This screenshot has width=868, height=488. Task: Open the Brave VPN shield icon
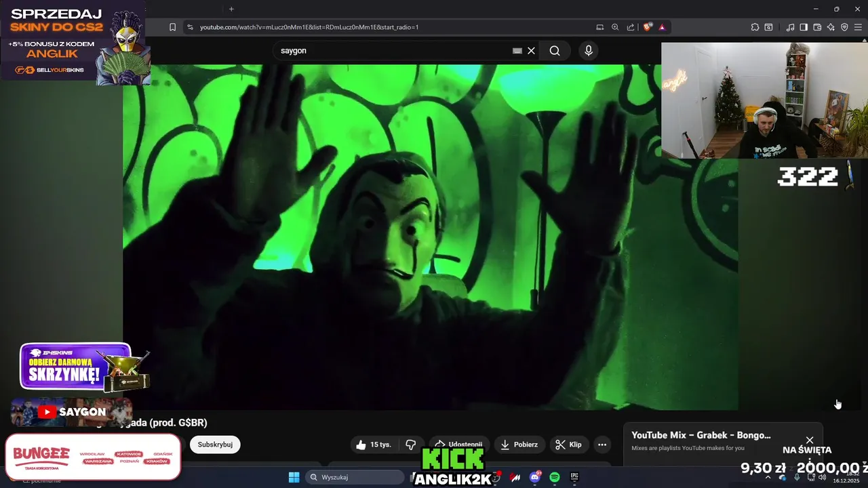point(844,27)
